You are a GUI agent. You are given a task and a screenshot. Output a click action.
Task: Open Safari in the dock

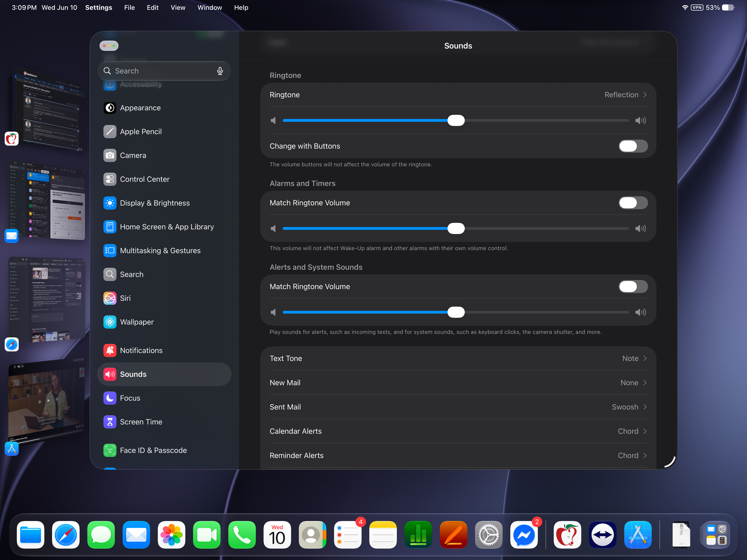[x=66, y=535]
